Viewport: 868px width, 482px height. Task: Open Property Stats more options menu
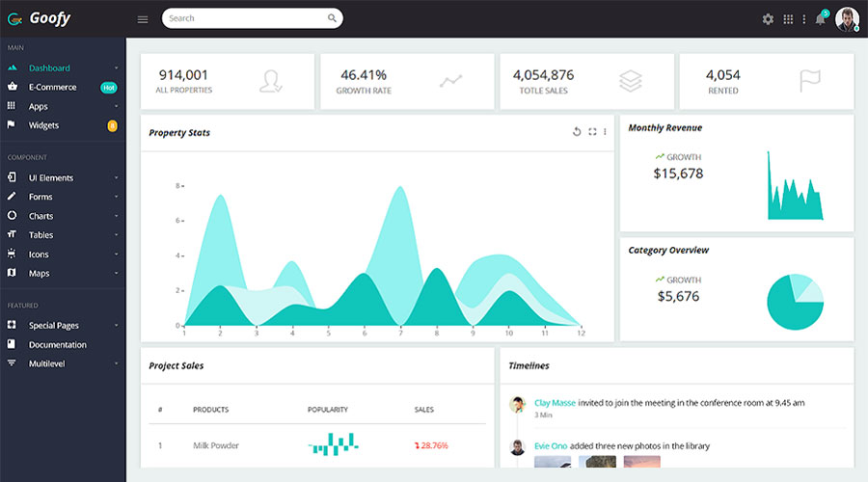pyautogui.click(x=606, y=132)
